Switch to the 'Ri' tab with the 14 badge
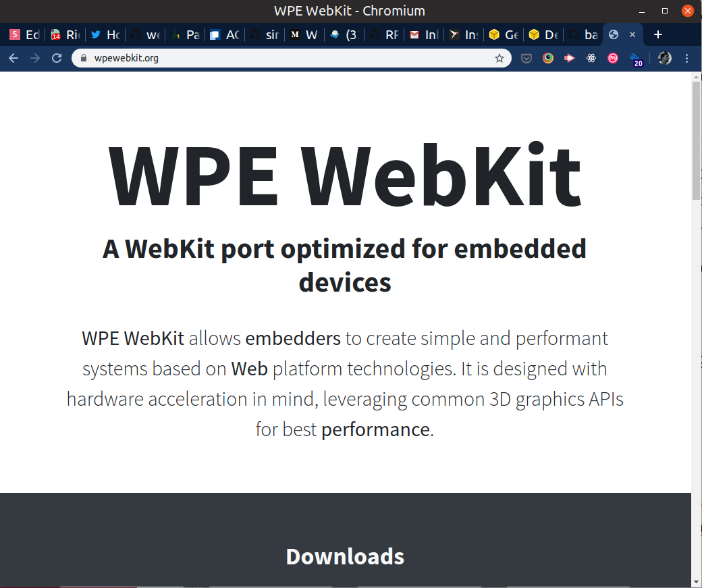The width and height of the screenshot is (702, 588). (x=65, y=34)
